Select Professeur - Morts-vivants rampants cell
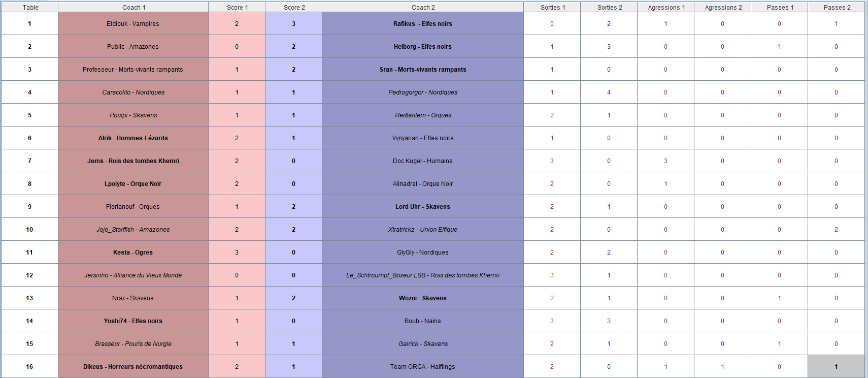Image resolution: width=868 pixels, height=378 pixels. 133,70
